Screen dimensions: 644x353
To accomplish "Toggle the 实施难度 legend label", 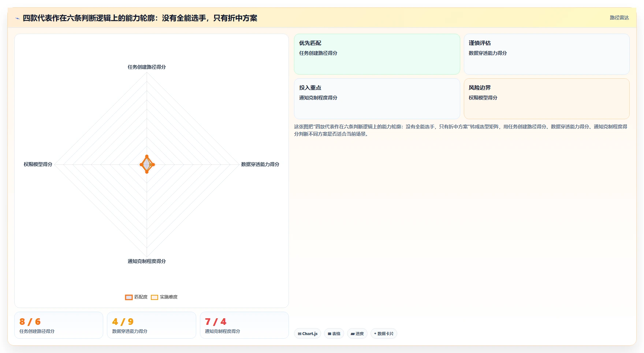I will [169, 297].
